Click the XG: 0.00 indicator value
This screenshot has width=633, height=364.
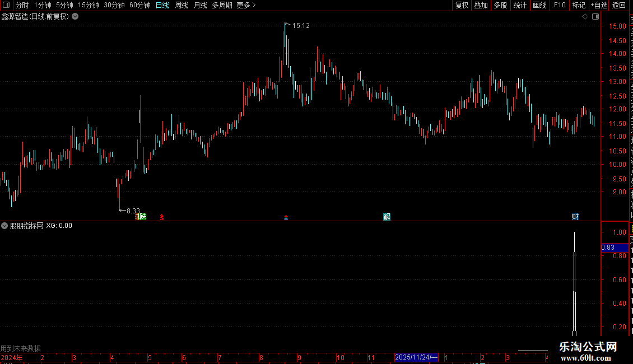tap(59, 226)
